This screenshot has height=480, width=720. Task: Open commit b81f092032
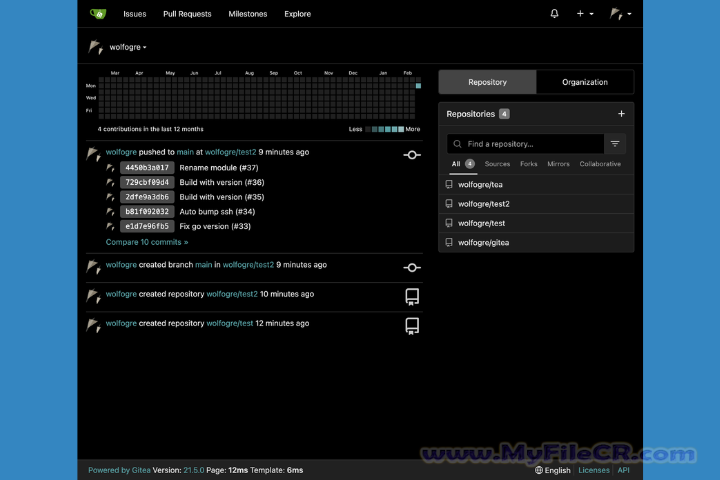(147, 212)
